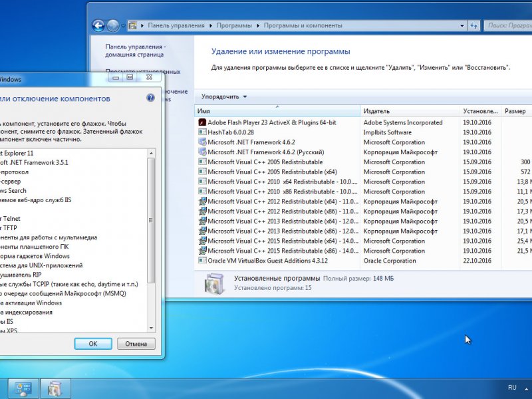Confirm the components dialog with OK
This screenshot has height=399, width=532.
coord(93,344)
